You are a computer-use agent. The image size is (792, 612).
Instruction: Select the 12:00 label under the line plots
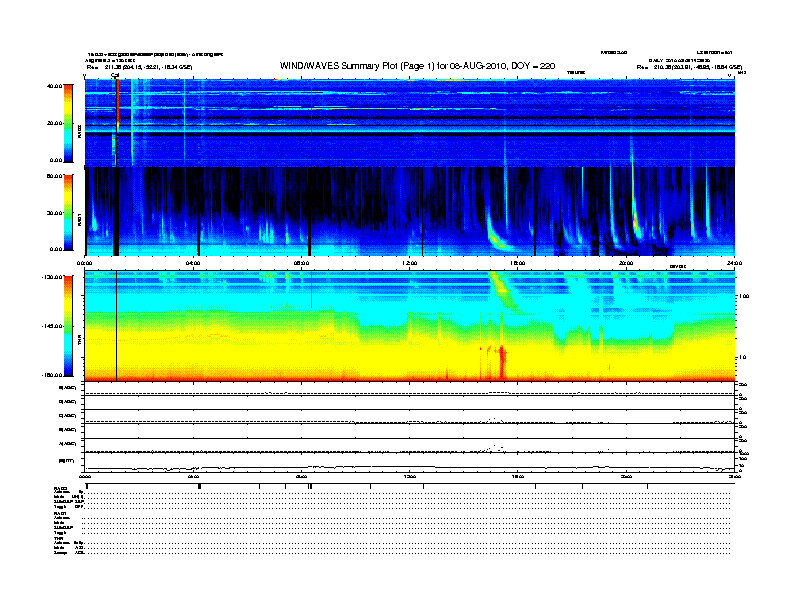tap(410, 476)
